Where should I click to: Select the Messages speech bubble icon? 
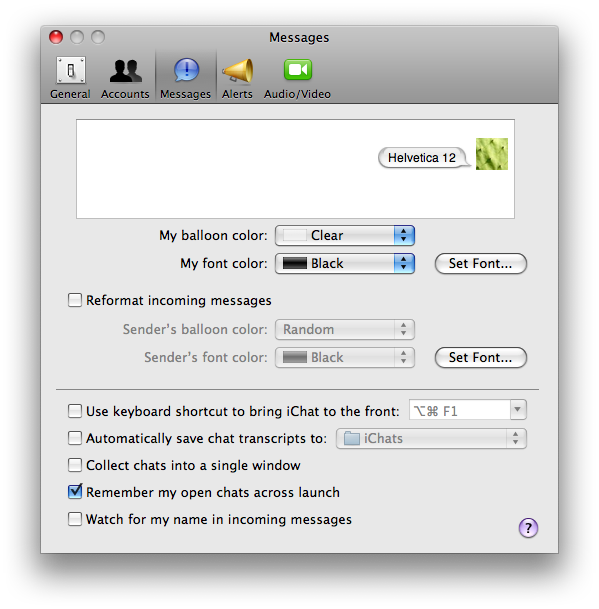tap(186, 70)
